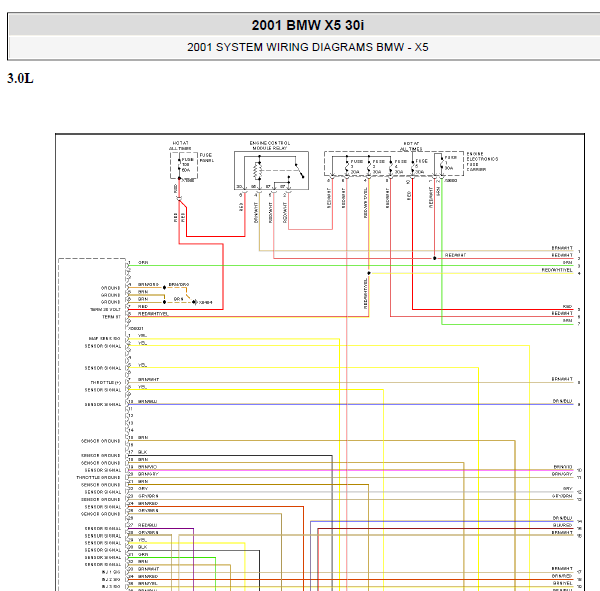Click the "FUSE PANEL" label
600x591 pixels.
pyautogui.click(x=207, y=158)
